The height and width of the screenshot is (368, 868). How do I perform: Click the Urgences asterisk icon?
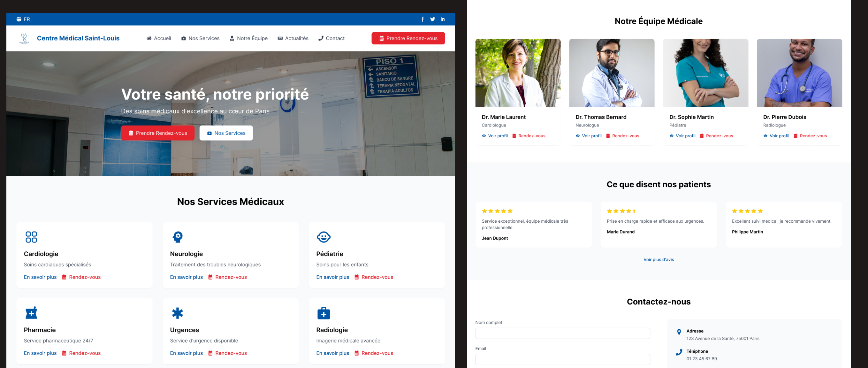click(x=178, y=313)
